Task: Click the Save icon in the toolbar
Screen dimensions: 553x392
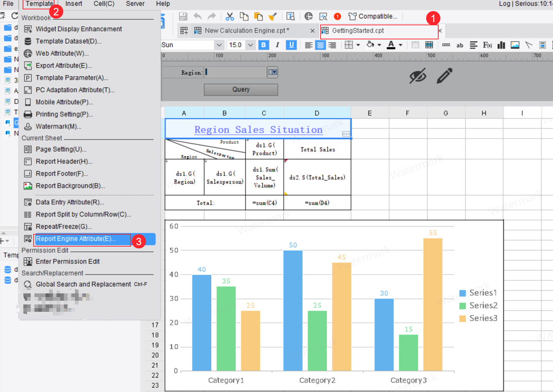Action: [x=183, y=16]
